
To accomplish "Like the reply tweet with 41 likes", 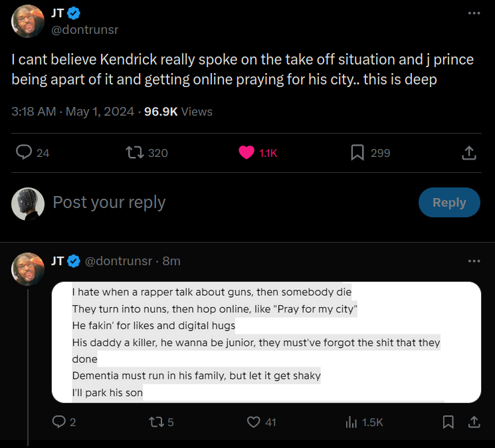I will pos(253,422).
